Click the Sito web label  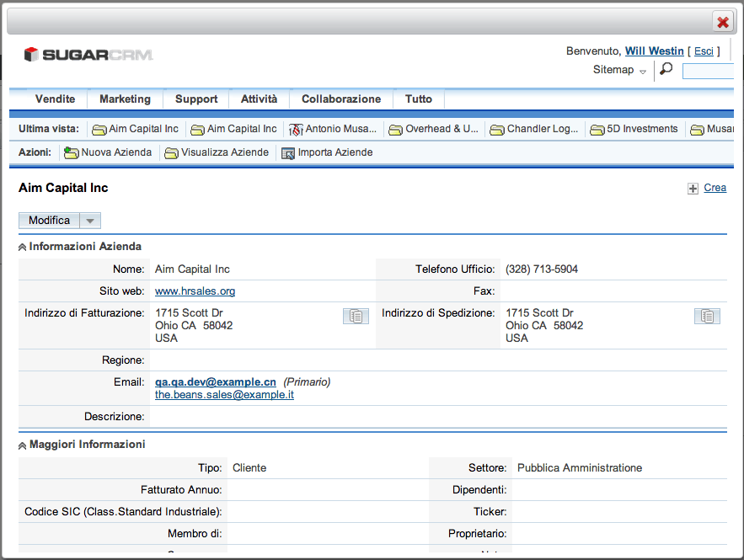coord(122,291)
